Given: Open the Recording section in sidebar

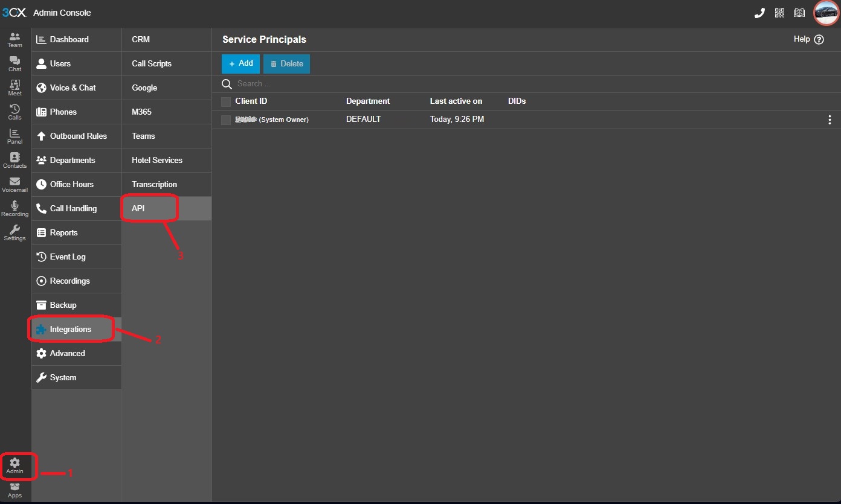Looking at the screenshot, I should tap(14, 209).
